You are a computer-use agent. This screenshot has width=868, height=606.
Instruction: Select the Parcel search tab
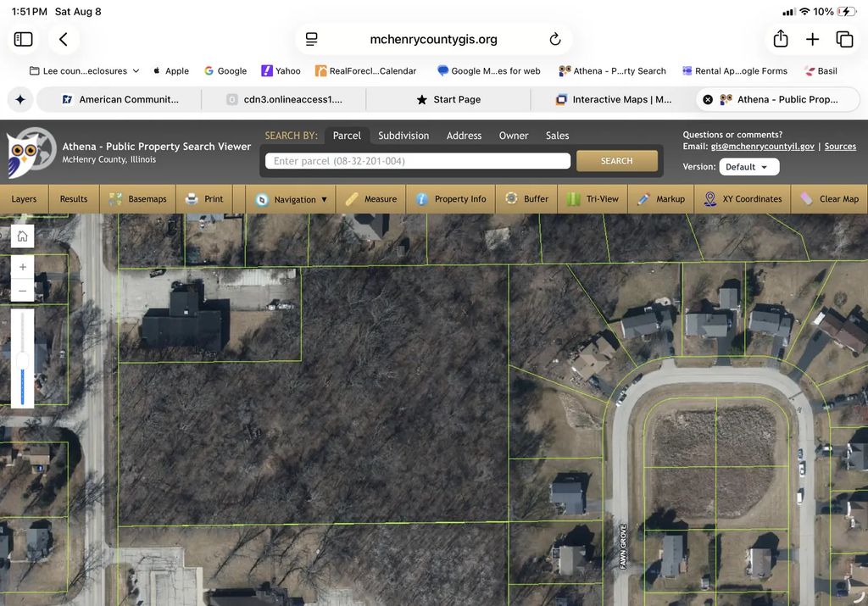(347, 136)
